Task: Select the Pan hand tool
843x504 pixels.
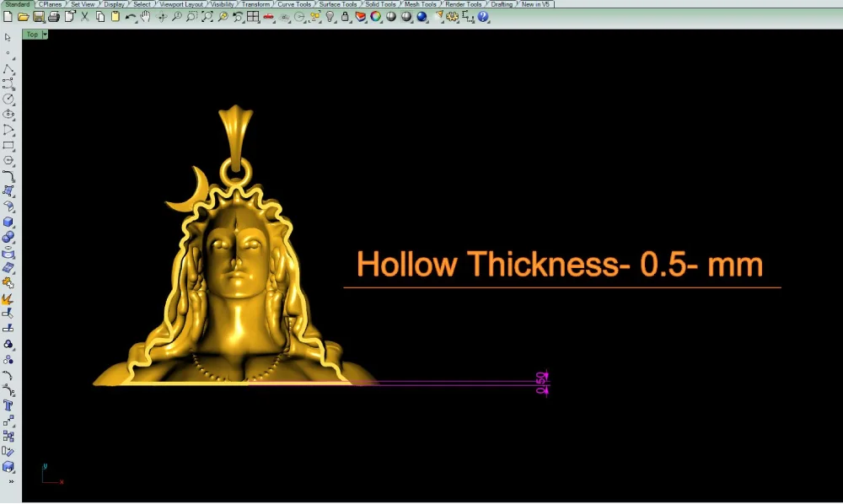Action: pyautogui.click(x=146, y=17)
